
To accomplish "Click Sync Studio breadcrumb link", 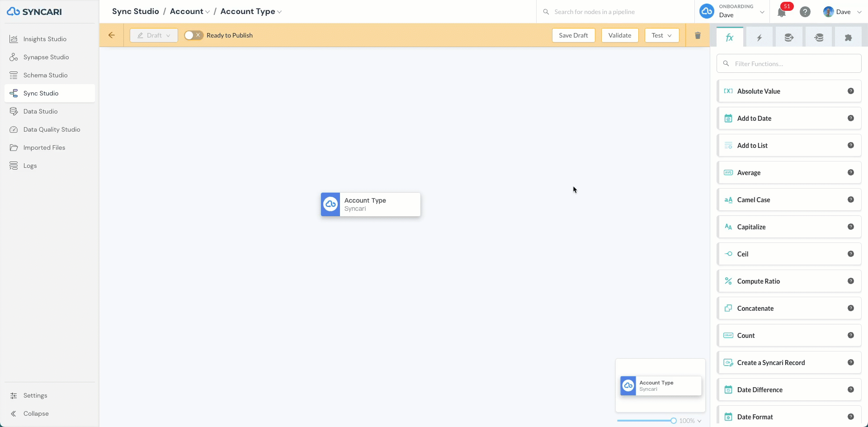I will point(136,11).
